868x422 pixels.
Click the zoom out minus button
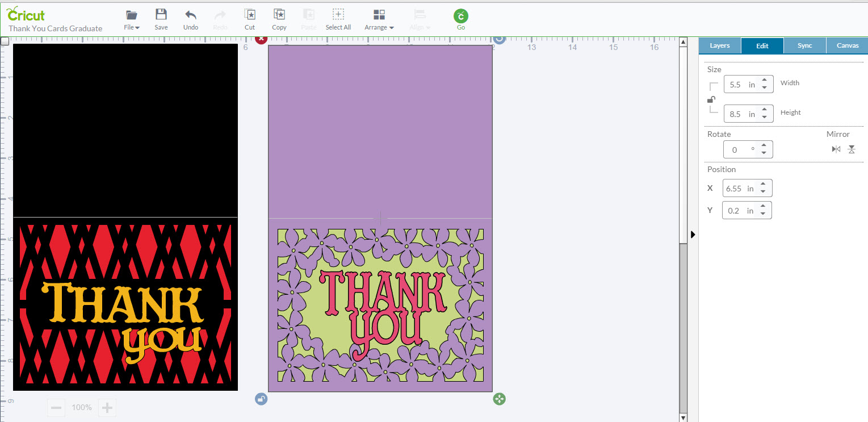[56, 407]
